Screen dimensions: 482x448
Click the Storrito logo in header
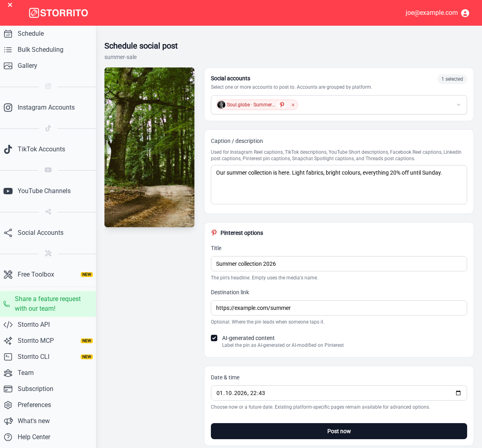(x=59, y=13)
